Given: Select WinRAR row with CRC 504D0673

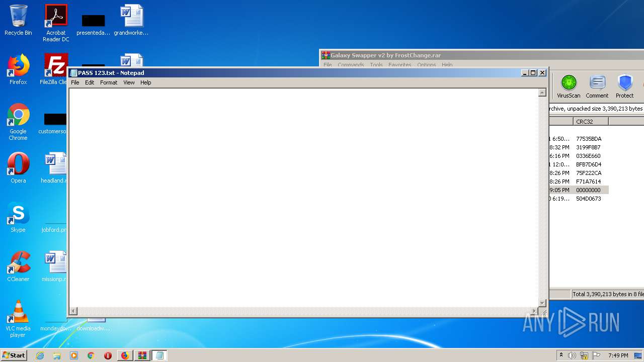Looking at the screenshot, I should pyautogui.click(x=579, y=199).
